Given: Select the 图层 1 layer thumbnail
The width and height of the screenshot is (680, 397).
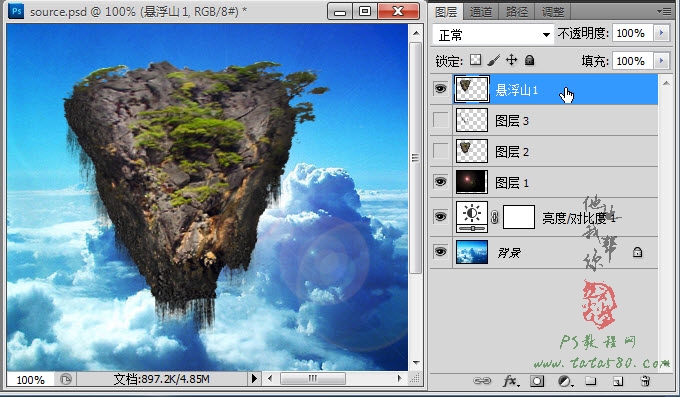Looking at the screenshot, I should point(472,182).
